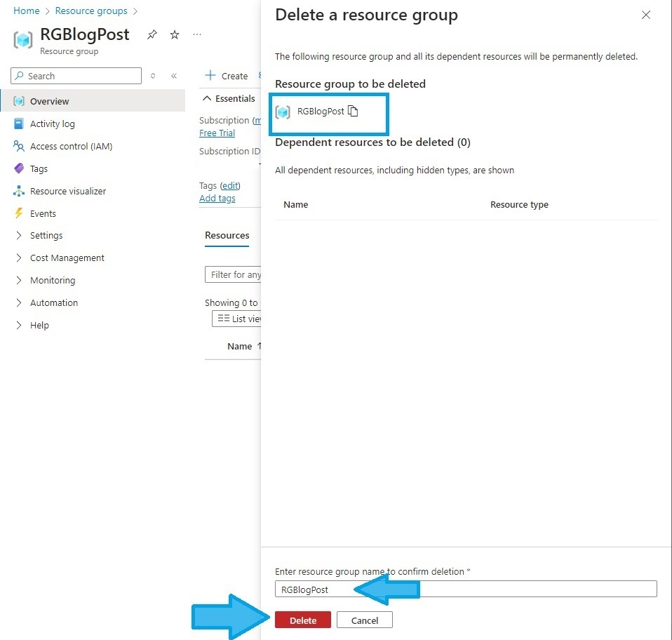Go to the Tags menu item
Viewport: 672px width, 640px height.
pos(39,169)
